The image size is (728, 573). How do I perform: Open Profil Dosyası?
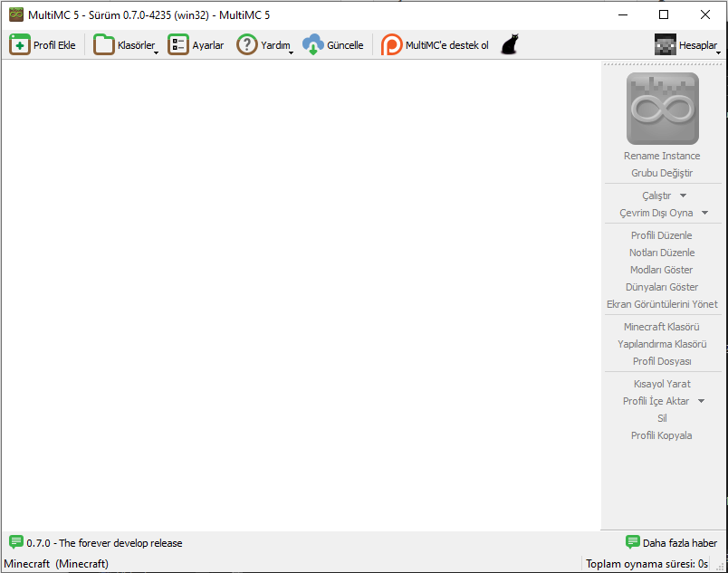coord(662,361)
